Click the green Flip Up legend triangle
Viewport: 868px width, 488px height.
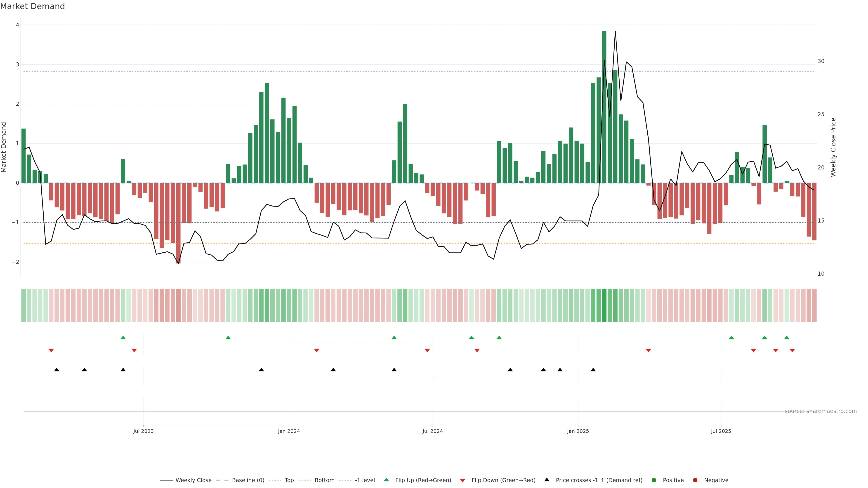[387, 480]
